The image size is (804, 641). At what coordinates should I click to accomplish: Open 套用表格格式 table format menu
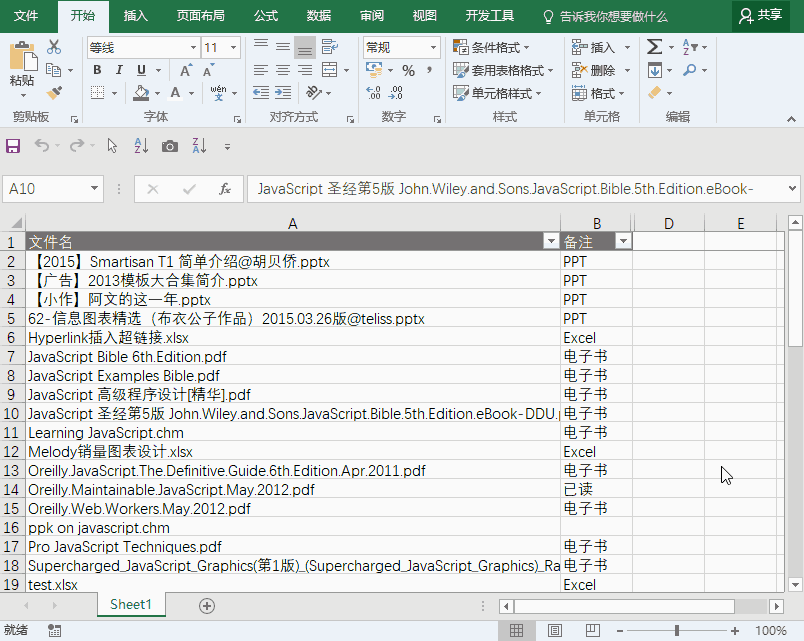(x=503, y=70)
